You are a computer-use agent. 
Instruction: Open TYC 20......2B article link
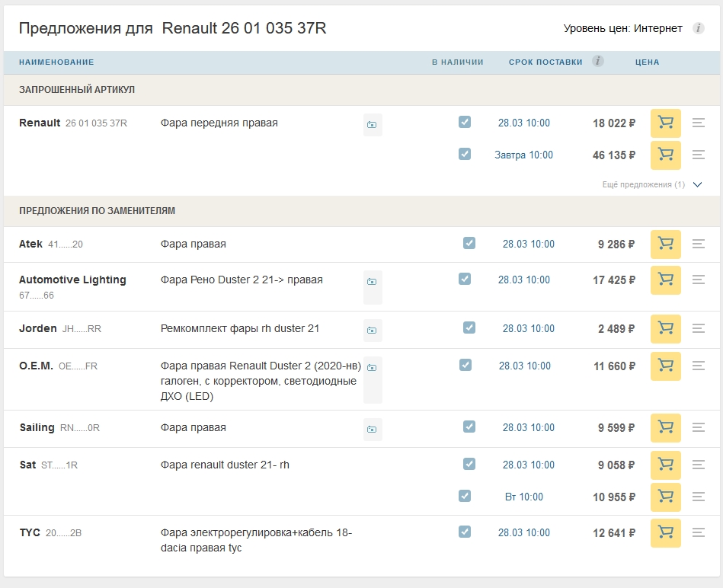click(64, 533)
